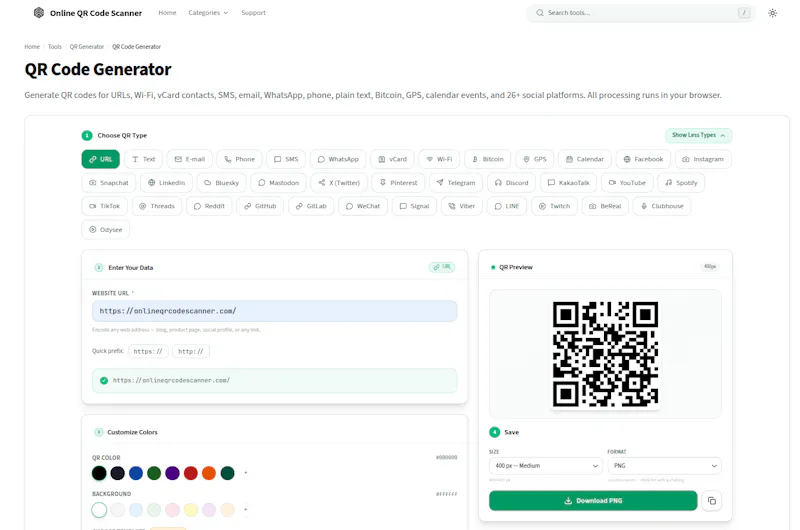Choose the KakaoTalk QR type
This screenshot has height=530, width=800.
[568, 183]
